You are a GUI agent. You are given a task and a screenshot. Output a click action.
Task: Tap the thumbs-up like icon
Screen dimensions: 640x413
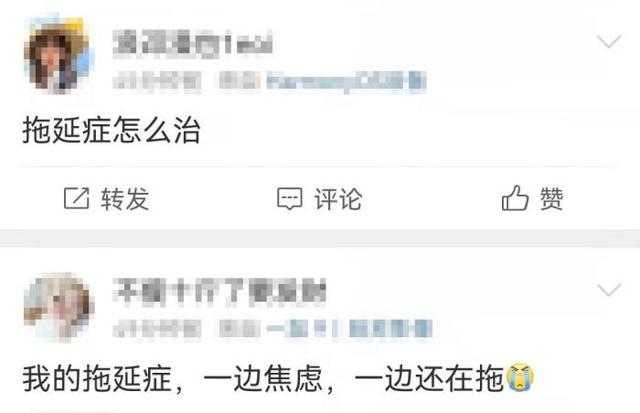[x=515, y=198]
